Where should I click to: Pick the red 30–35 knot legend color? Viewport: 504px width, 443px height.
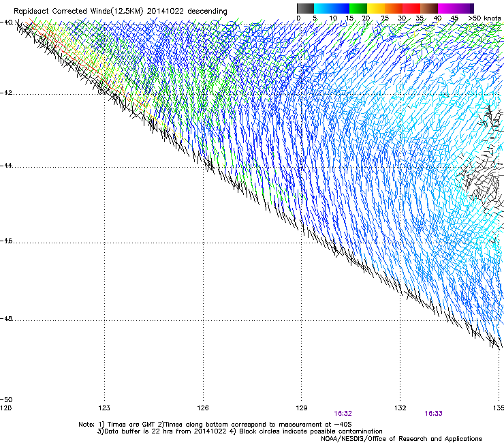pos(411,8)
